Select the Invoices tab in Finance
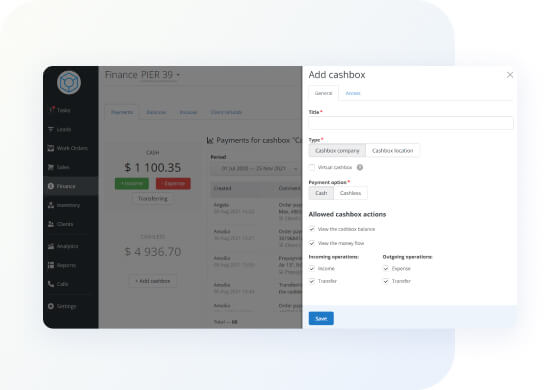This screenshot has width=551, height=390. (x=188, y=112)
